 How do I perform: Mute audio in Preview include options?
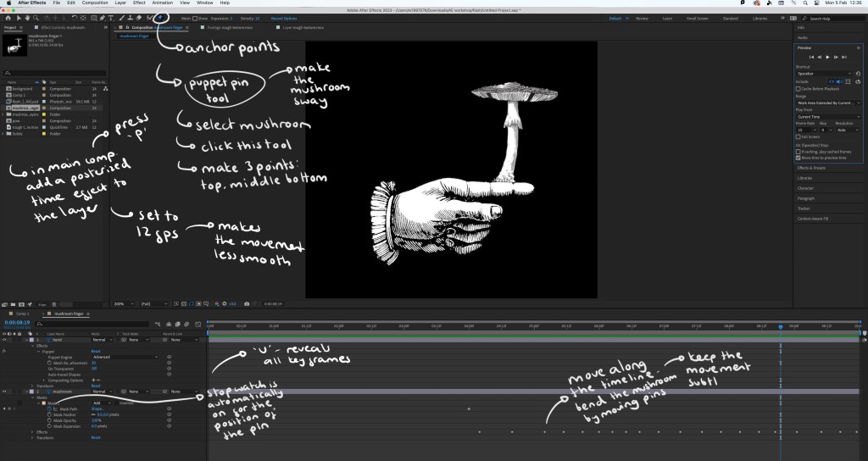coord(839,81)
